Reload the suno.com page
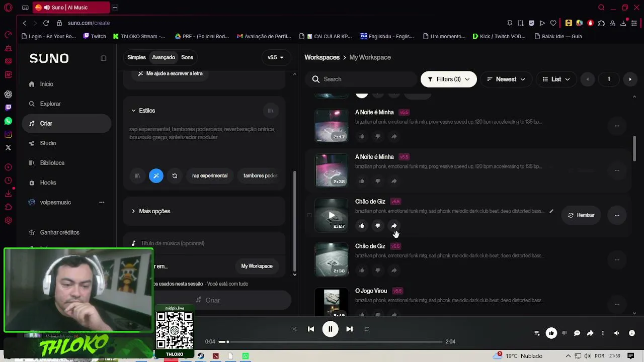644x362 pixels. [x=46, y=23]
